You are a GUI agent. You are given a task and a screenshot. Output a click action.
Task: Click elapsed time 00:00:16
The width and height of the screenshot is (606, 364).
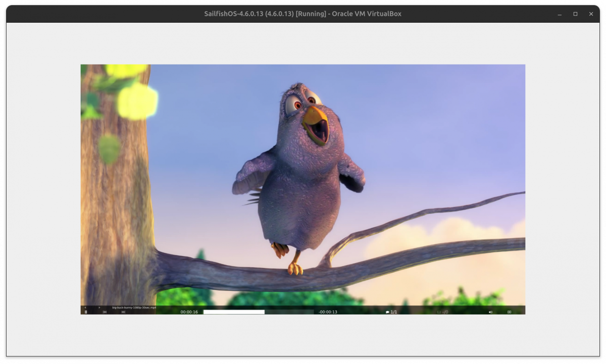[189, 312]
